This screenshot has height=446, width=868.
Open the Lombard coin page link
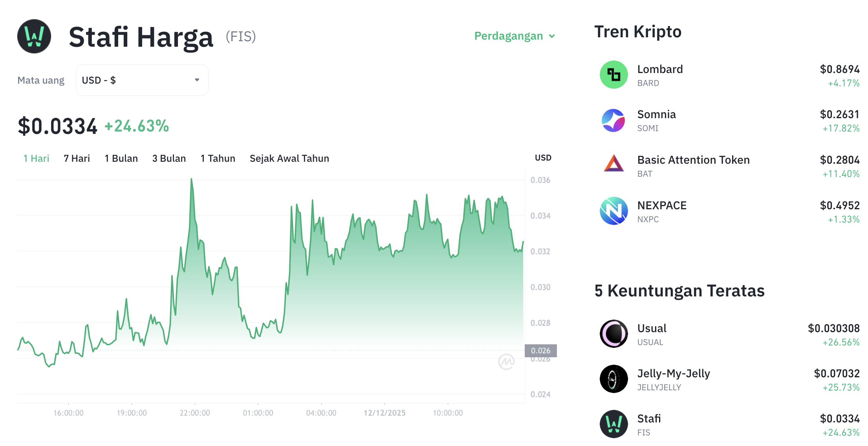660,69
